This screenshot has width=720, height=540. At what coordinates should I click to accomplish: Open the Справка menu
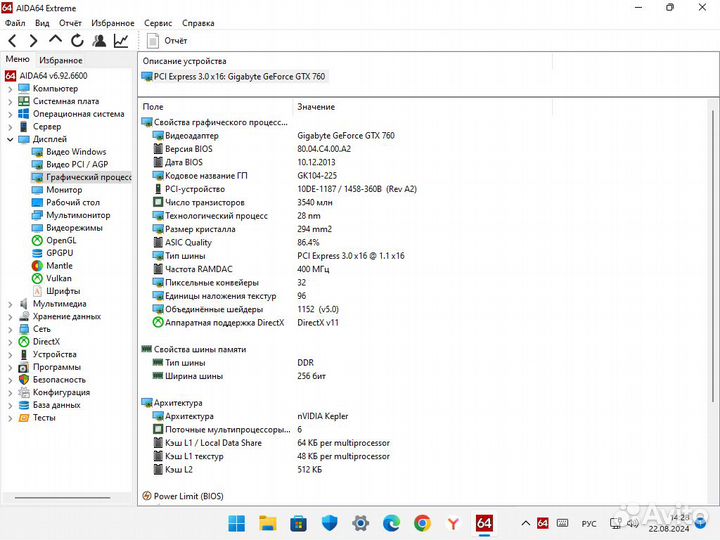[x=198, y=23]
